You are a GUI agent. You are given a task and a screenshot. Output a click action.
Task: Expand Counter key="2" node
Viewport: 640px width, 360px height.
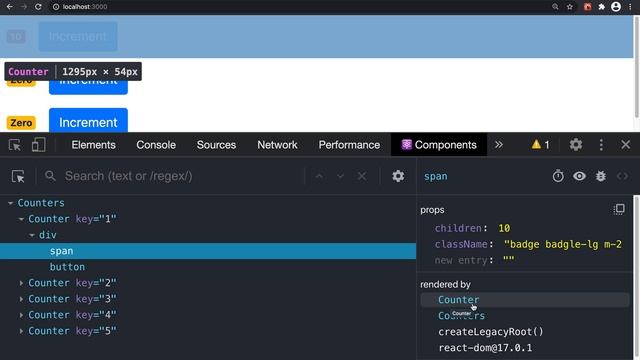tap(21, 283)
